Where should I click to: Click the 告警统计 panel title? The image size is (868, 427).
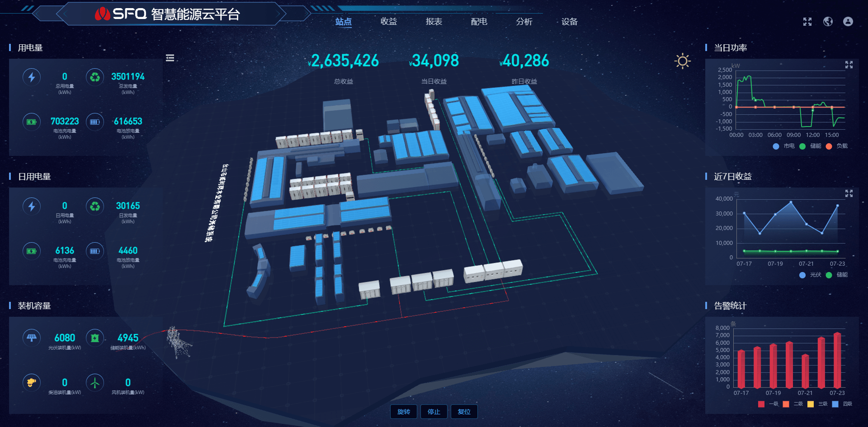click(x=730, y=306)
